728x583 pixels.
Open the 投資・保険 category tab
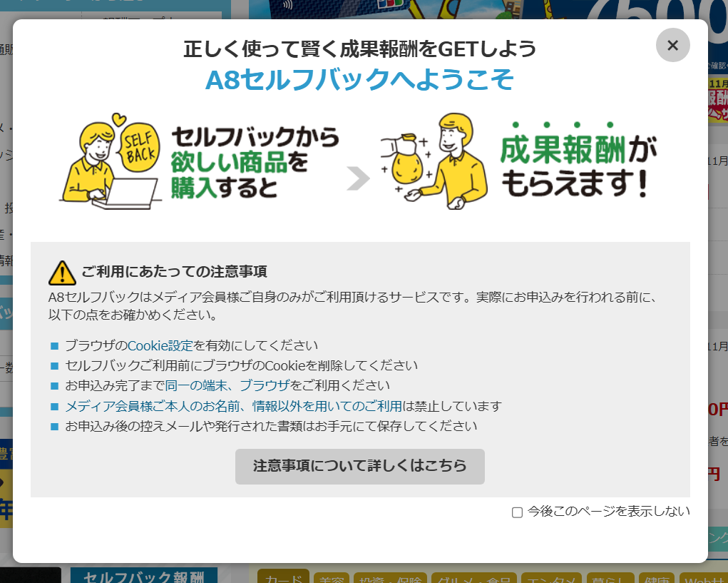click(390, 579)
